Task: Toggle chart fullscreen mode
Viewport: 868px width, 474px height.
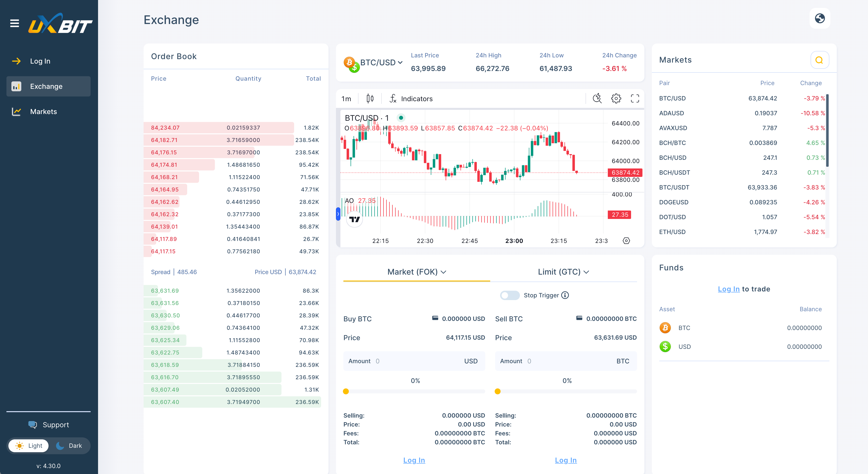Action: tap(635, 98)
